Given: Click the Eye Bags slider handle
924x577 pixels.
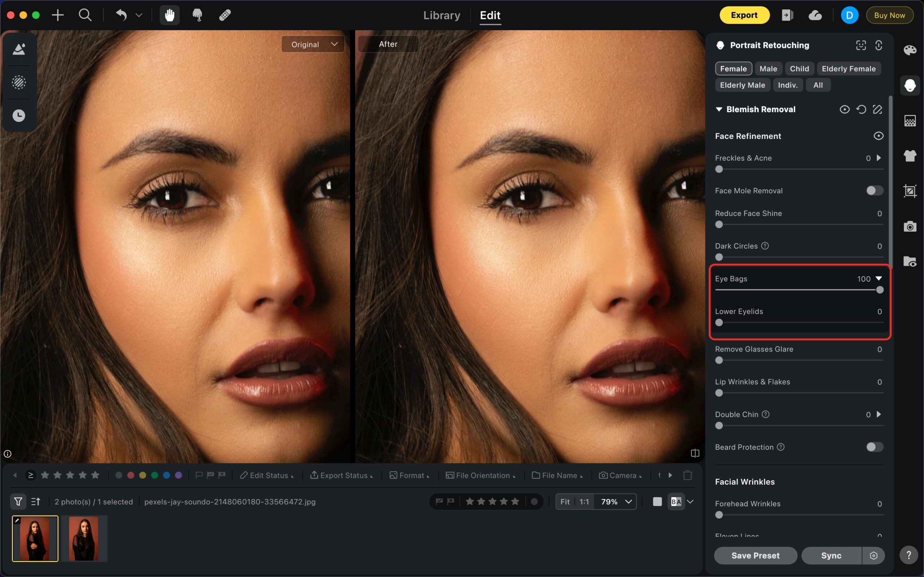Looking at the screenshot, I should click(880, 290).
